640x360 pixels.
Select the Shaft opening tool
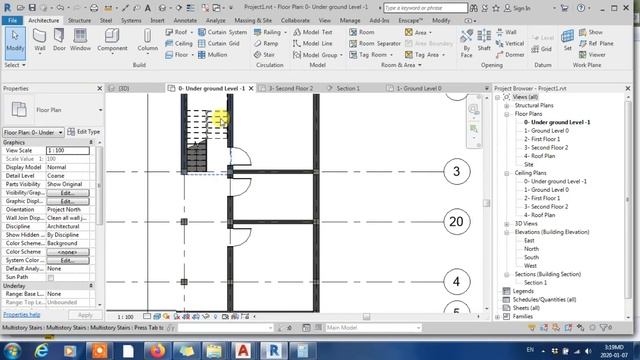pyautogui.click(x=484, y=40)
